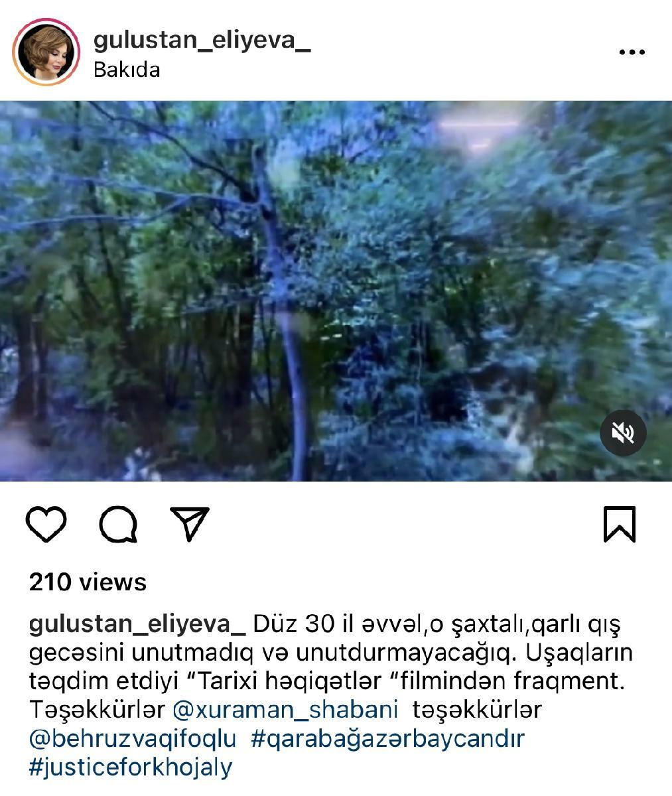The height and width of the screenshot is (796, 672).
Task: Share the post via paper plane icon
Action: pos(190,523)
